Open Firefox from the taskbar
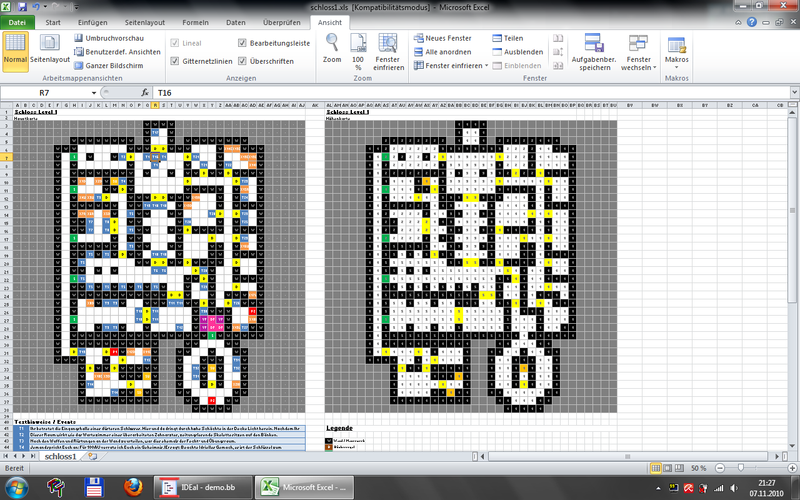800x500 pixels. (133, 487)
